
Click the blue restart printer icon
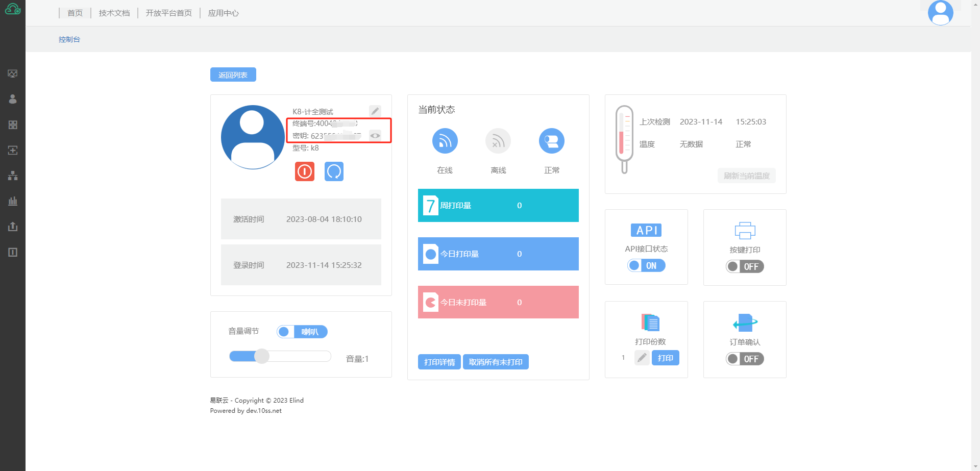(x=334, y=171)
